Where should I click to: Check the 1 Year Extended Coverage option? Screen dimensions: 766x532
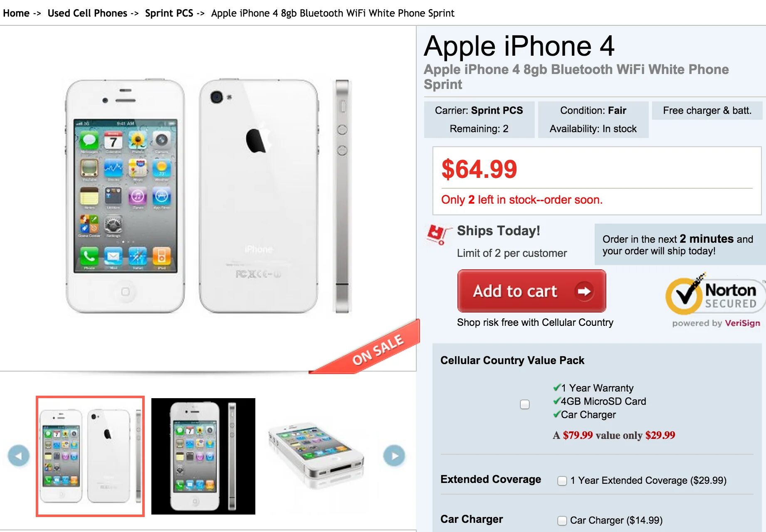click(x=562, y=480)
